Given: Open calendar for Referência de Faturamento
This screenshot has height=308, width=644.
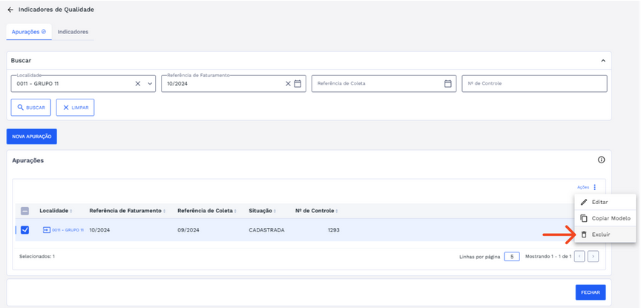Looking at the screenshot, I should pos(298,84).
